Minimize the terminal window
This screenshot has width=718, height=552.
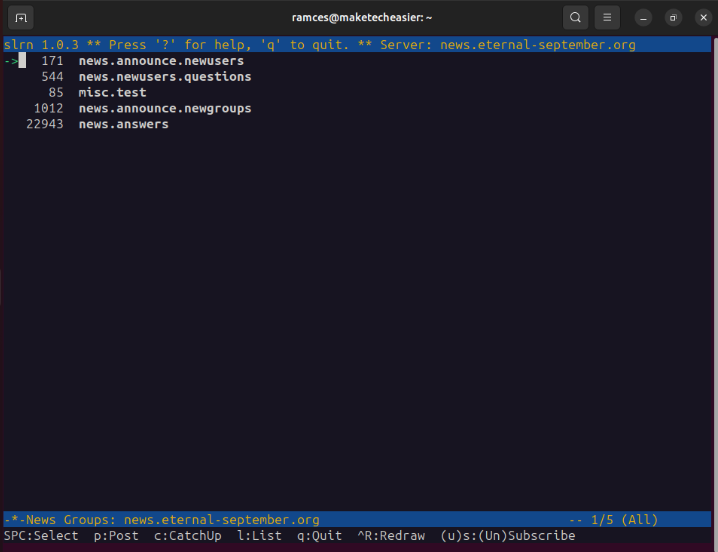coord(643,18)
